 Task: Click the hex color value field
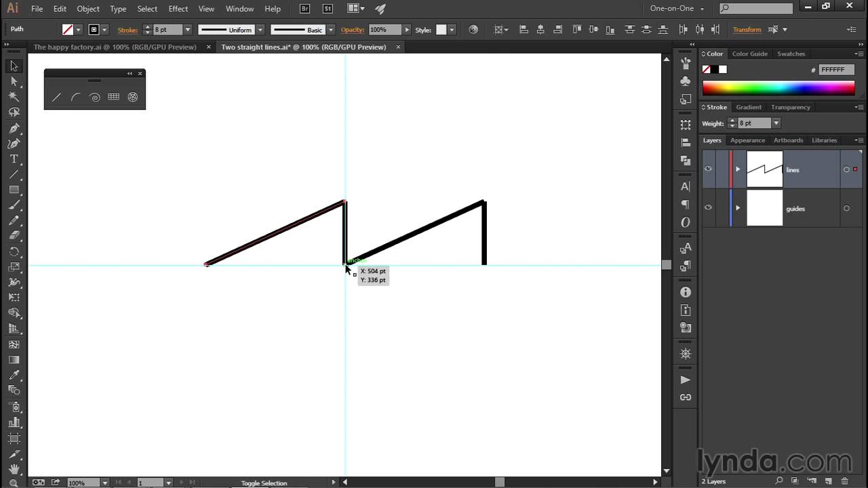[837, 70]
